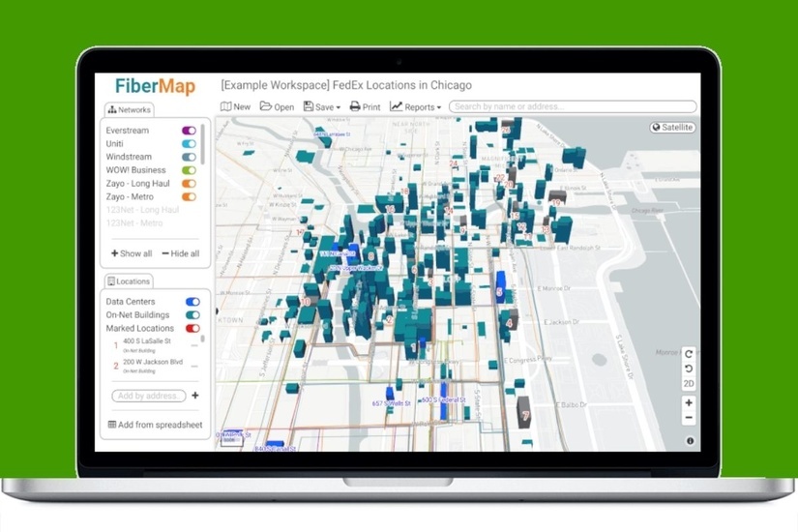Zoom out on the map
Image resolution: width=798 pixels, height=532 pixels.
coord(689,418)
